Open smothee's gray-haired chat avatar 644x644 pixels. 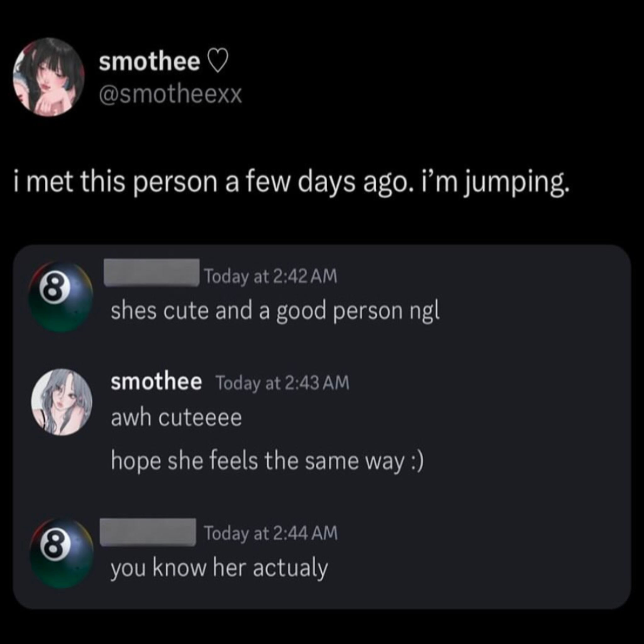click(x=62, y=402)
